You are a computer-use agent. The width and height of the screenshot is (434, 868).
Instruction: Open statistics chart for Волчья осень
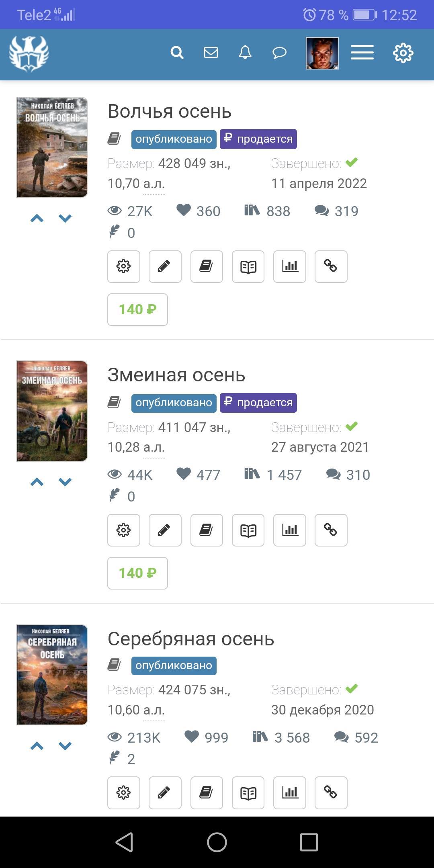pos(290,266)
